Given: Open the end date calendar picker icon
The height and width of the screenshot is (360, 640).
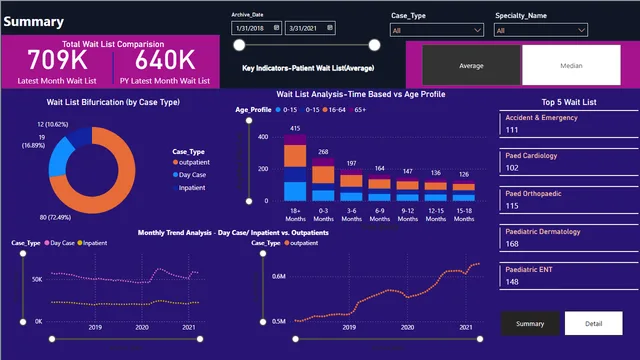Looking at the screenshot, I should click(330, 28).
